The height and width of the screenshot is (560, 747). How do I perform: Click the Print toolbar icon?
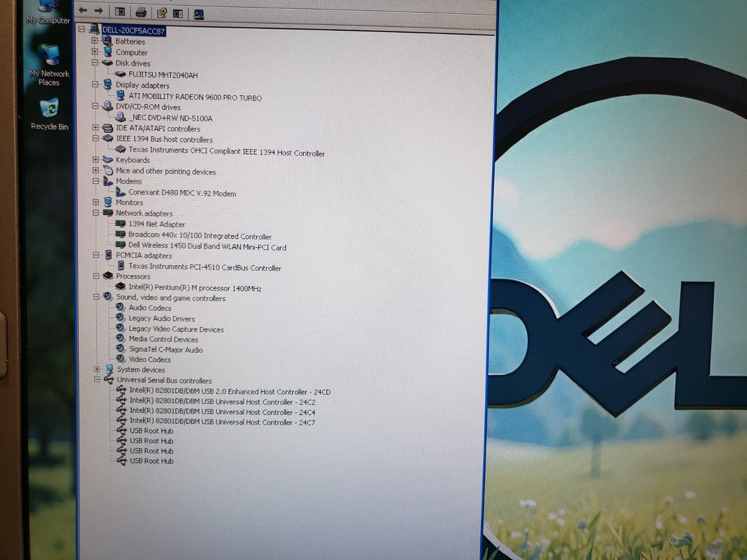pyautogui.click(x=141, y=13)
